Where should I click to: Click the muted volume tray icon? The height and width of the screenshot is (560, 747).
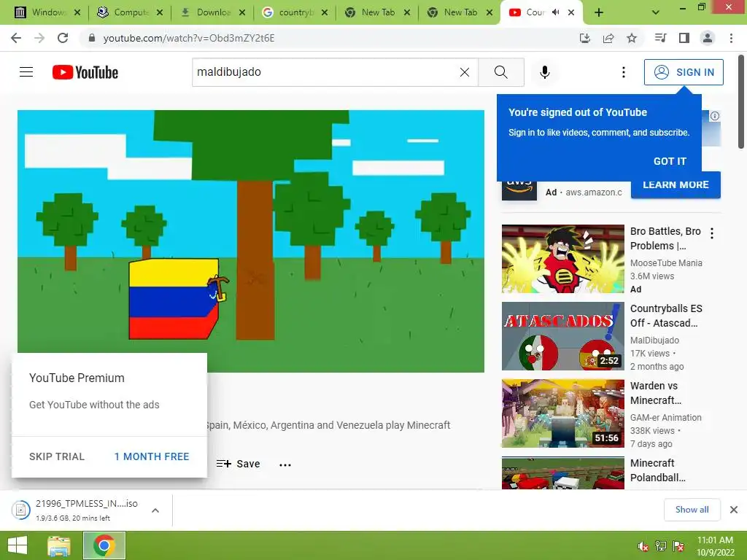[x=643, y=546]
